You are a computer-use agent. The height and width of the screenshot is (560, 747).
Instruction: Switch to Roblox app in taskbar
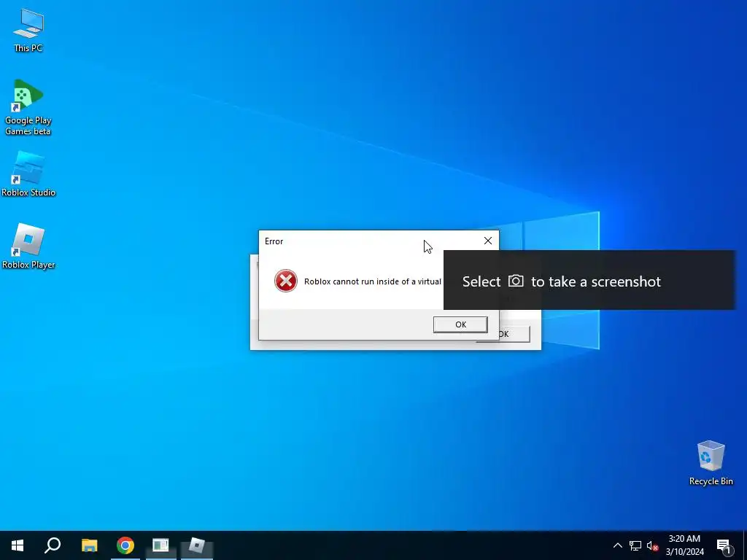coord(196,545)
